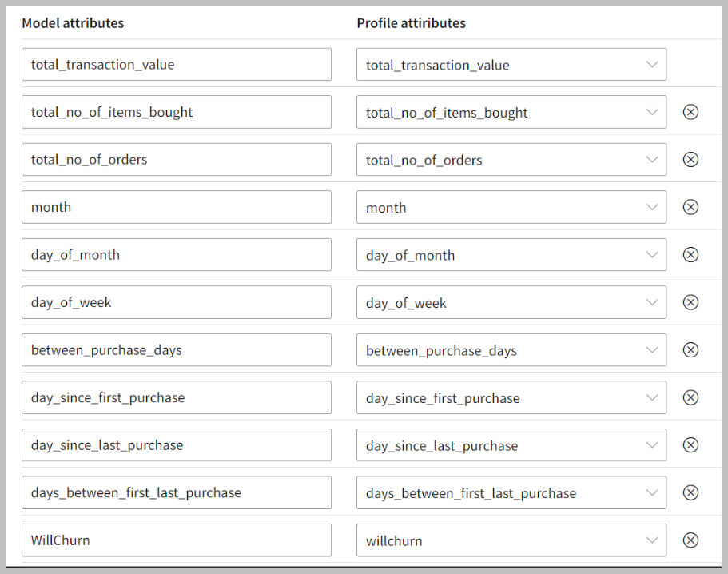Delete the day_of_week attribute mapping
This screenshot has height=574, width=728.
tap(691, 302)
